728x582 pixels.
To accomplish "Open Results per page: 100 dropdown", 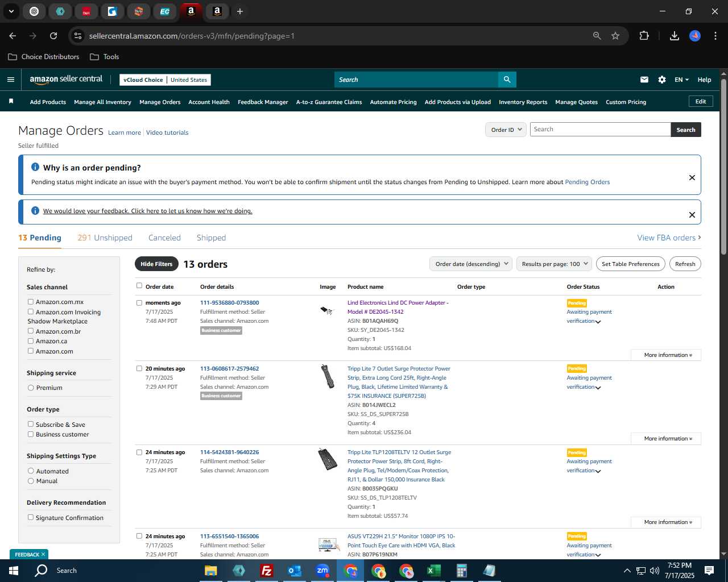I will click(554, 264).
